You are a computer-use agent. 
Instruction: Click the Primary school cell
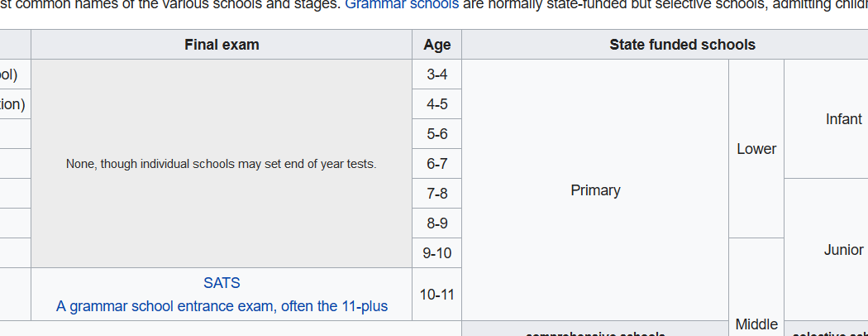[x=595, y=190]
